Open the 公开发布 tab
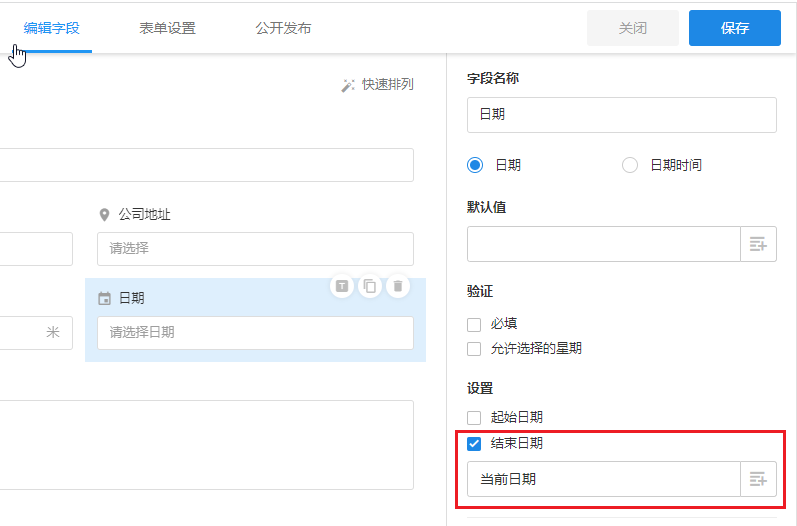The height and width of the screenshot is (526, 797). click(x=283, y=28)
